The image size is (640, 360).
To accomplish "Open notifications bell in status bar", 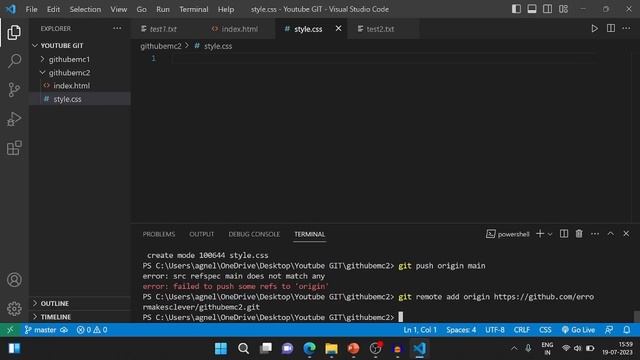I will tap(627, 330).
